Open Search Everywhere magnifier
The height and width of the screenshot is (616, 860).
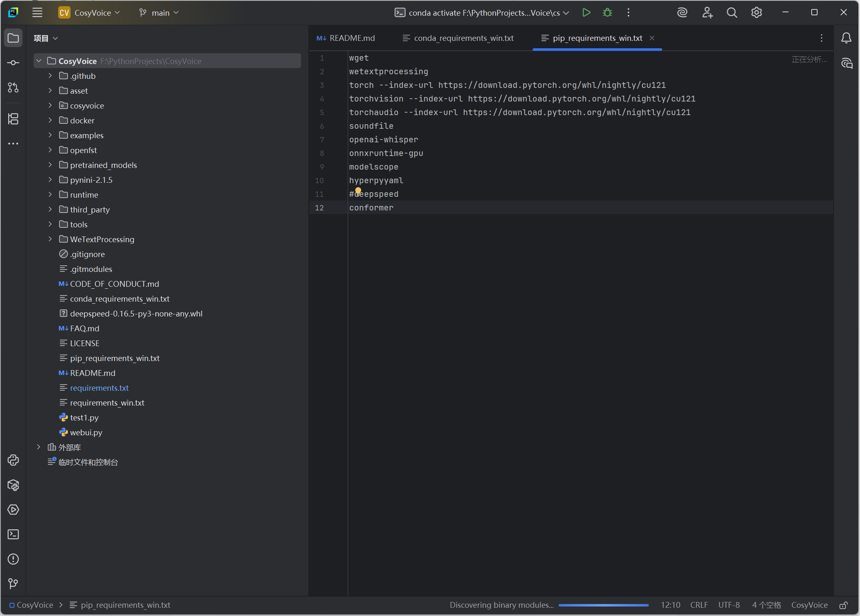[732, 13]
